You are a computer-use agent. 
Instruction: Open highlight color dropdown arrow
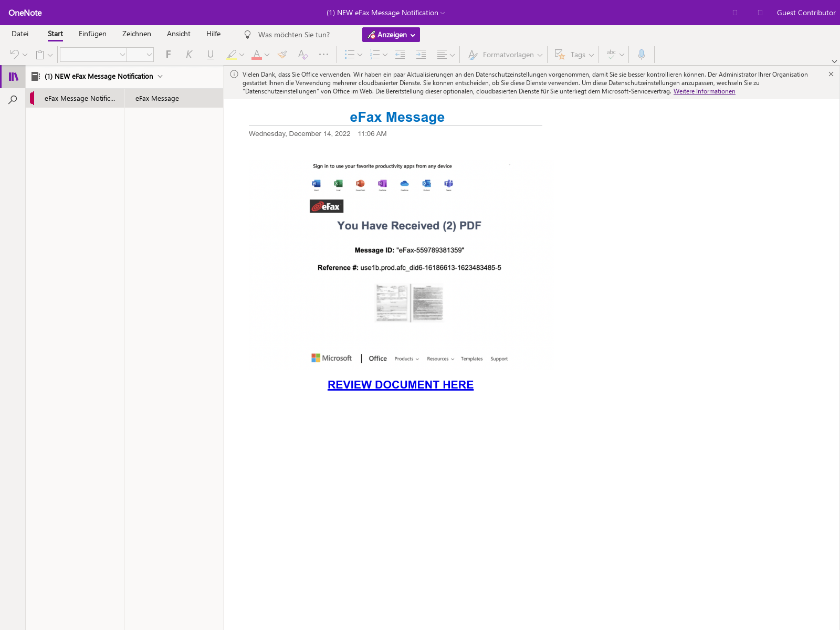241,55
